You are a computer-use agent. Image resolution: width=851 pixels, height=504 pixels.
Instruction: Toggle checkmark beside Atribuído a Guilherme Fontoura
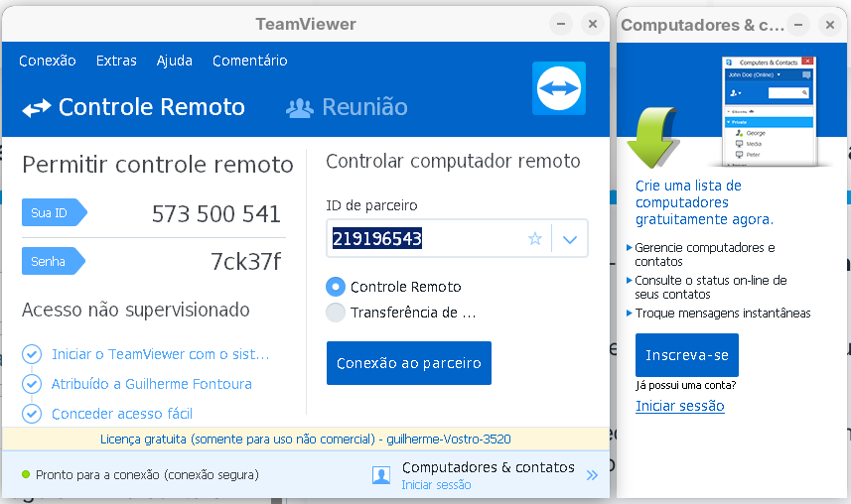pos(32,384)
